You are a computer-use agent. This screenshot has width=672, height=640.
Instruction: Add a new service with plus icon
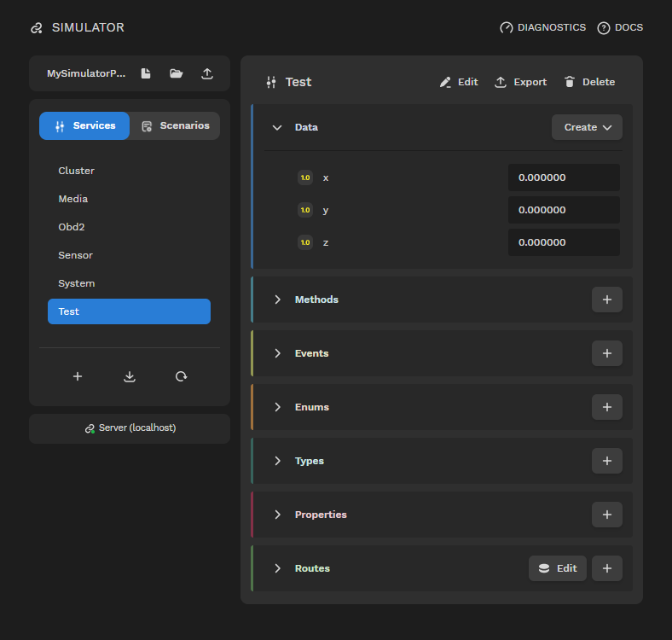(78, 376)
